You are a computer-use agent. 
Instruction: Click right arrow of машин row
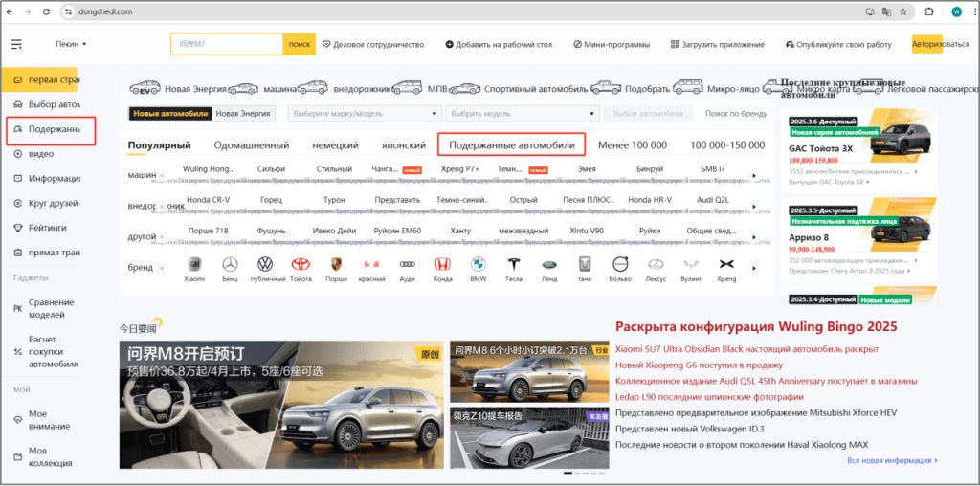pyautogui.click(x=753, y=175)
